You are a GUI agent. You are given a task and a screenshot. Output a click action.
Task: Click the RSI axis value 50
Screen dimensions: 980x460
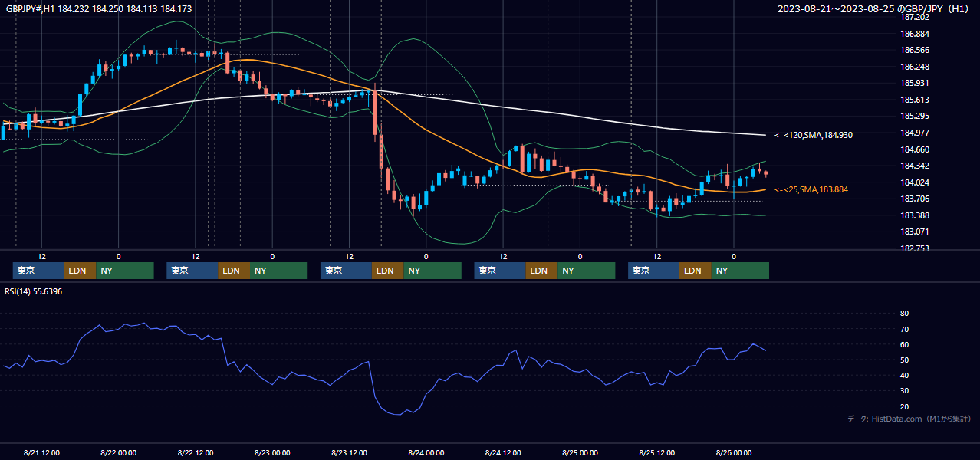pos(904,360)
